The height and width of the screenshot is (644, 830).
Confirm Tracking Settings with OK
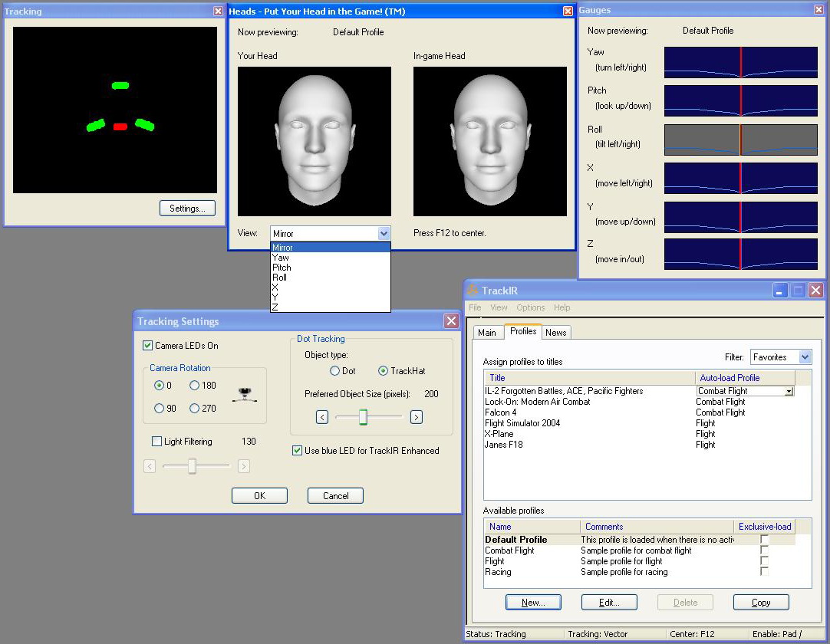(x=259, y=496)
